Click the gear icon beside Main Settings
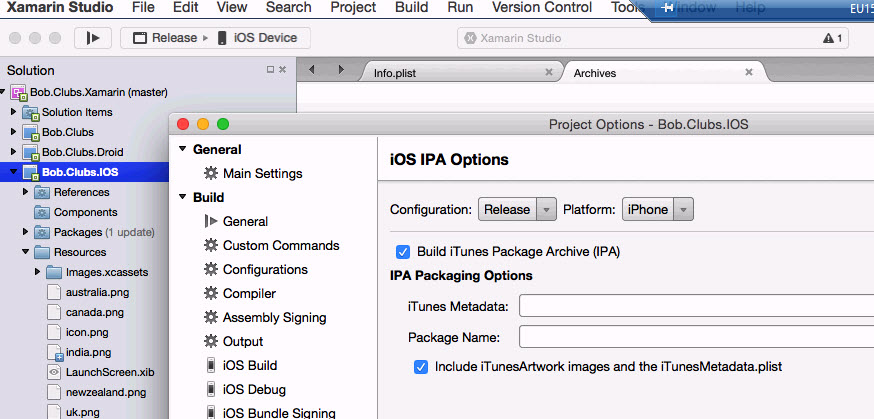The width and height of the screenshot is (874, 419). click(211, 173)
